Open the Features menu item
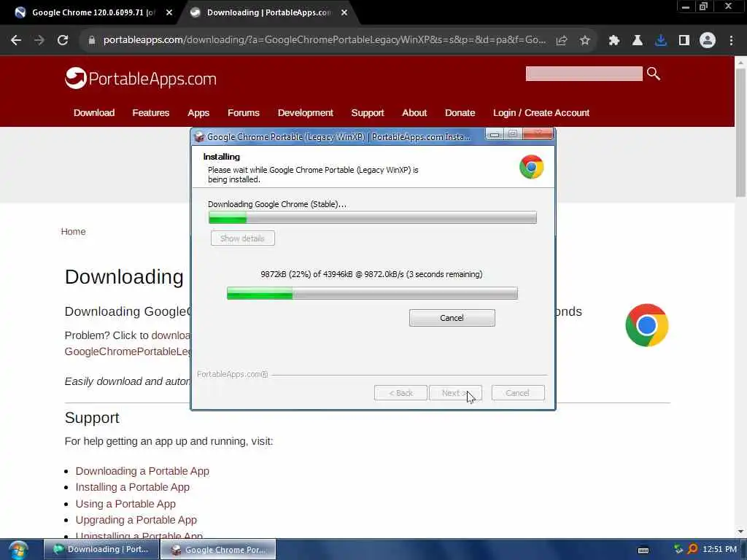Image resolution: width=747 pixels, height=560 pixels. tap(150, 113)
